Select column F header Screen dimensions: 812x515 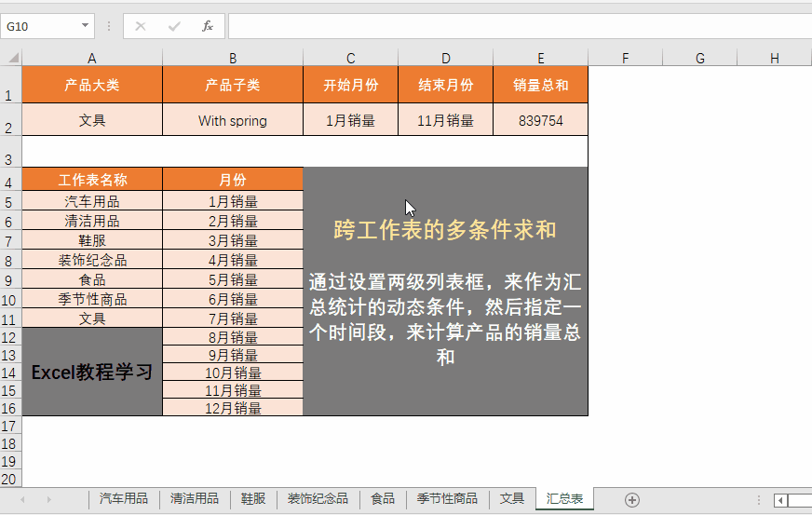[x=626, y=58]
